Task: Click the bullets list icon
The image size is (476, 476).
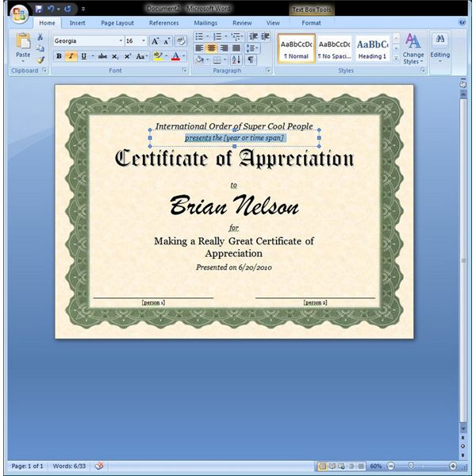Action: [x=199, y=36]
